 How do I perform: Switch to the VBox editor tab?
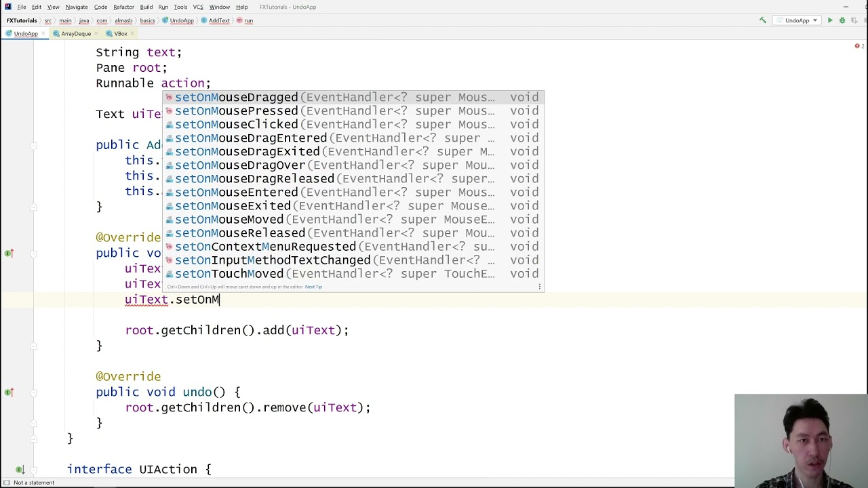120,33
